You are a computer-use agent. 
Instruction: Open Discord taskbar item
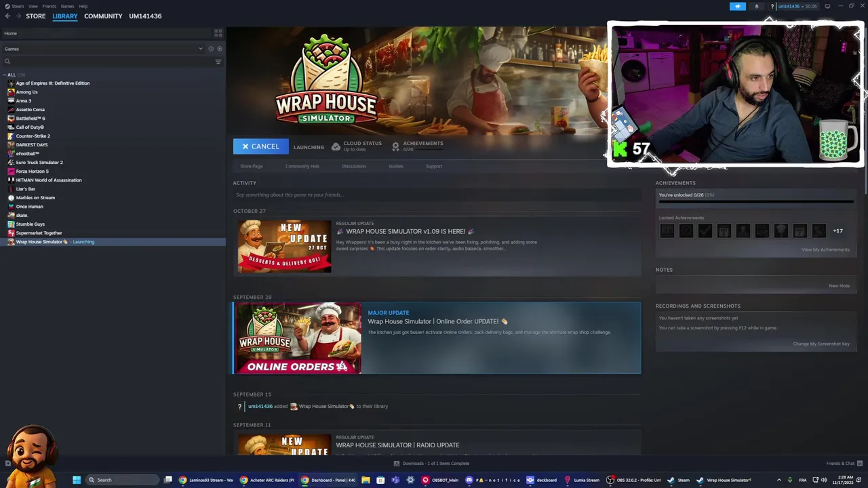pos(492,480)
